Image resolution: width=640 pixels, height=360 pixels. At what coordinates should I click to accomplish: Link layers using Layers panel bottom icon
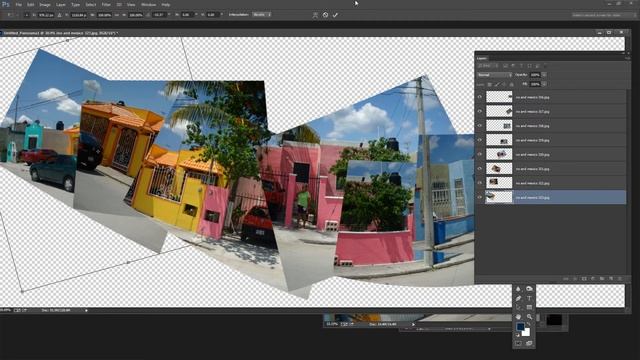pos(566,278)
